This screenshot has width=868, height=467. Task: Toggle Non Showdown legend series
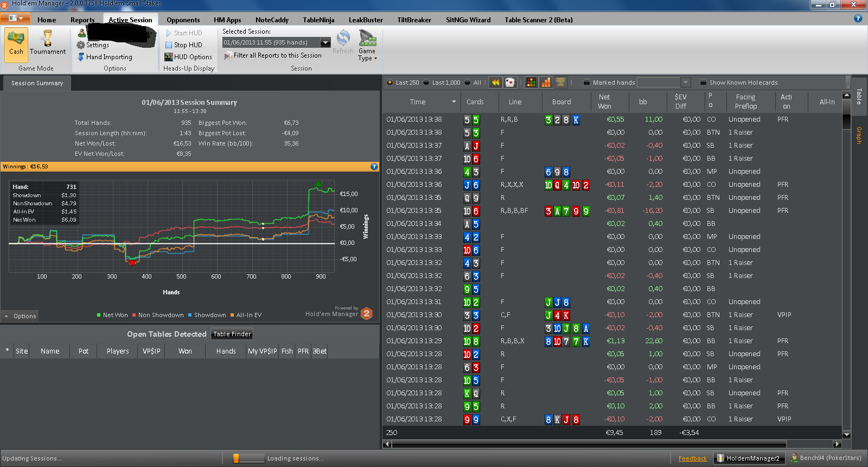(x=158, y=315)
